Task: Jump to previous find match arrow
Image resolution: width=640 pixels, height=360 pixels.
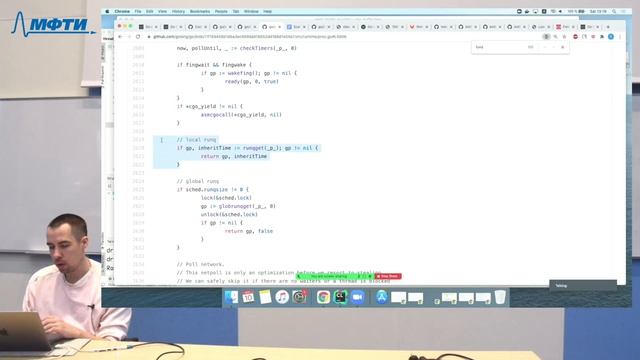Action: [x=544, y=47]
